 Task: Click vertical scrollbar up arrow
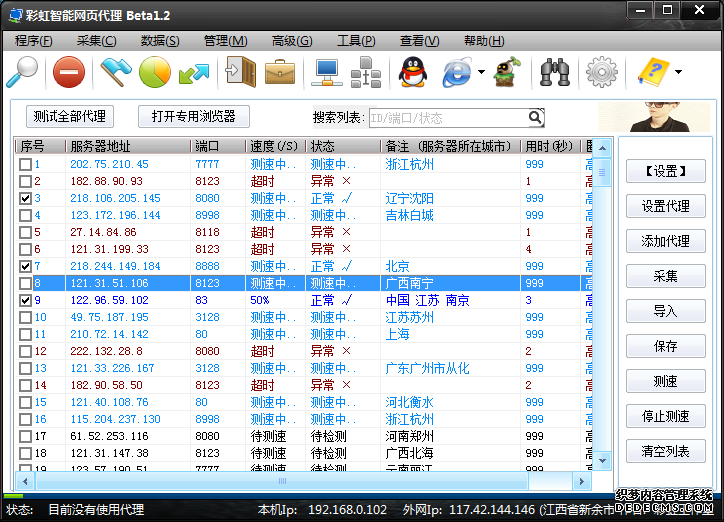click(x=602, y=149)
